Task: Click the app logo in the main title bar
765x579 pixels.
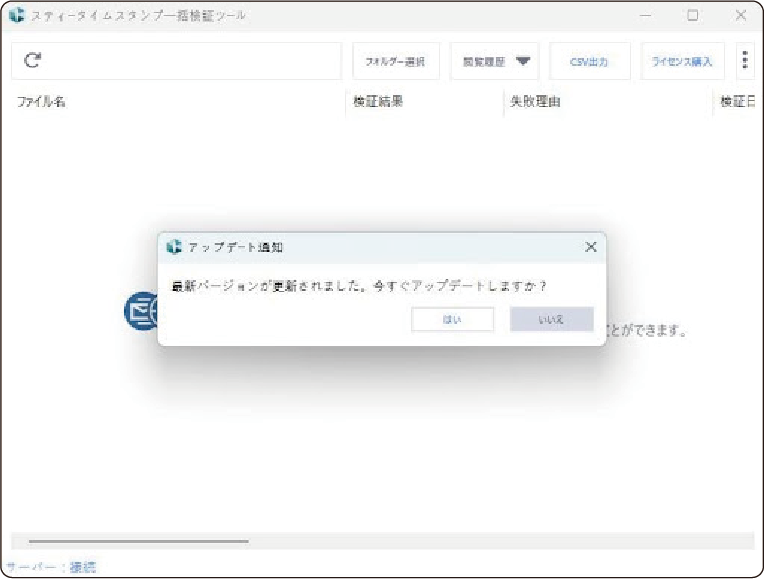Action: point(16,16)
